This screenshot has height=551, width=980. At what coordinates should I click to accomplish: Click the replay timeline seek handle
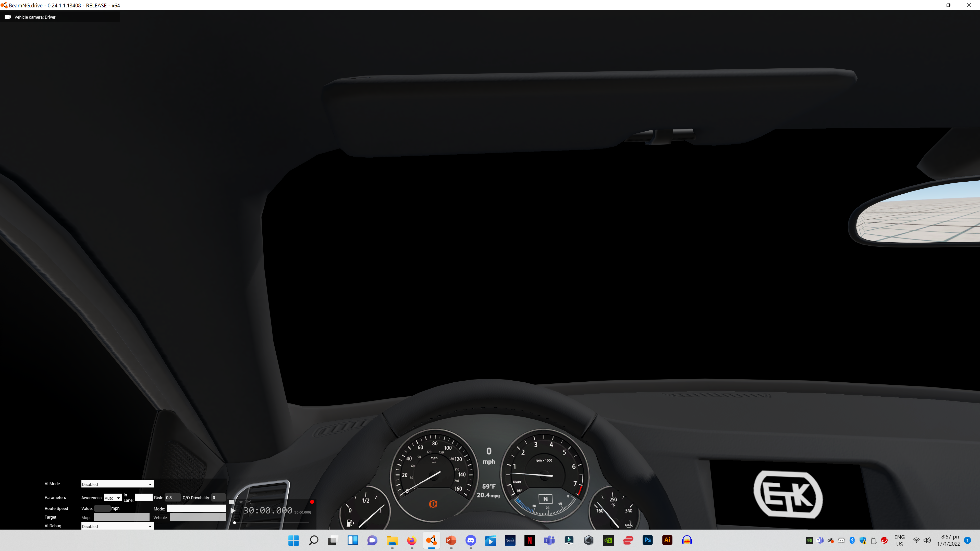(234, 523)
